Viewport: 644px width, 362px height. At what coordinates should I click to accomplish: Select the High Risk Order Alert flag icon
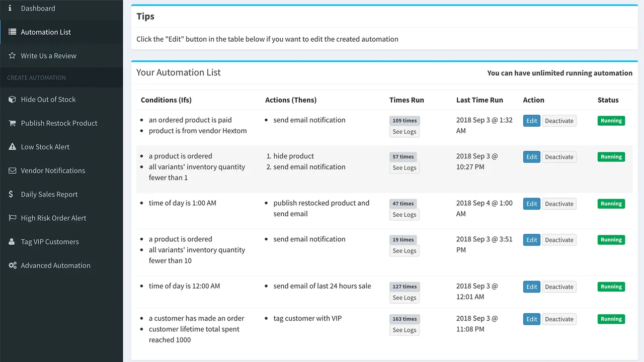click(12, 218)
